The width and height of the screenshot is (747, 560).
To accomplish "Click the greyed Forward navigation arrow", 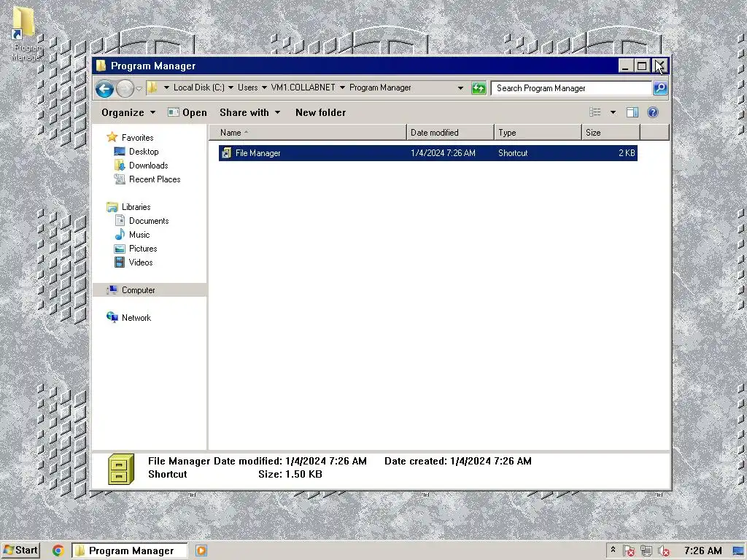I will [125, 88].
